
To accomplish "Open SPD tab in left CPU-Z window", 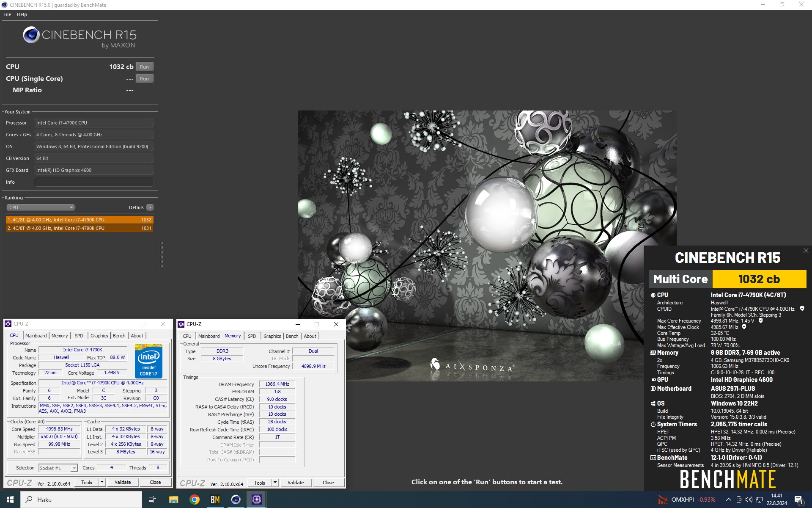I will click(79, 336).
